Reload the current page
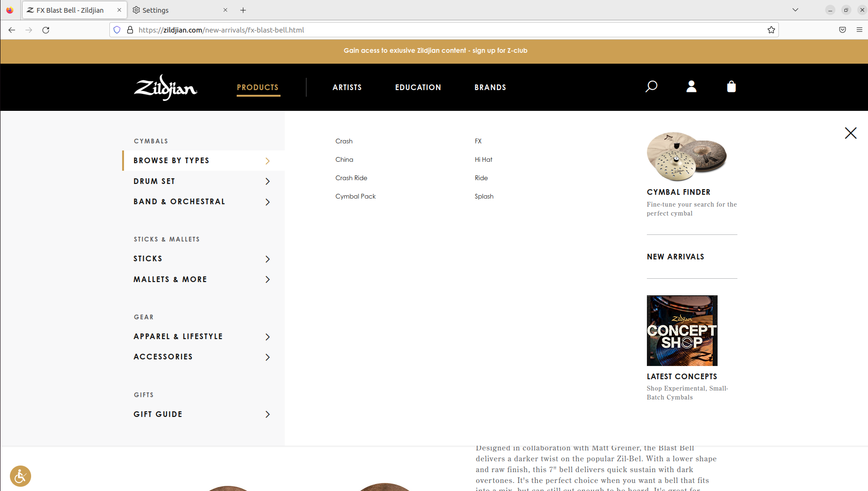This screenshot has width=868, height=491. coord(46,30)
